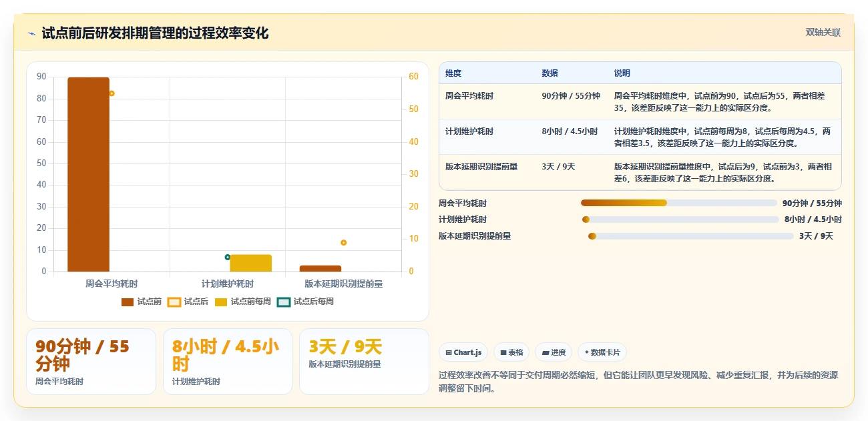Toggle the 试点前每周 legend item
Image resolution: width=868 pixels, height=421 pixels.
(243, 302)
